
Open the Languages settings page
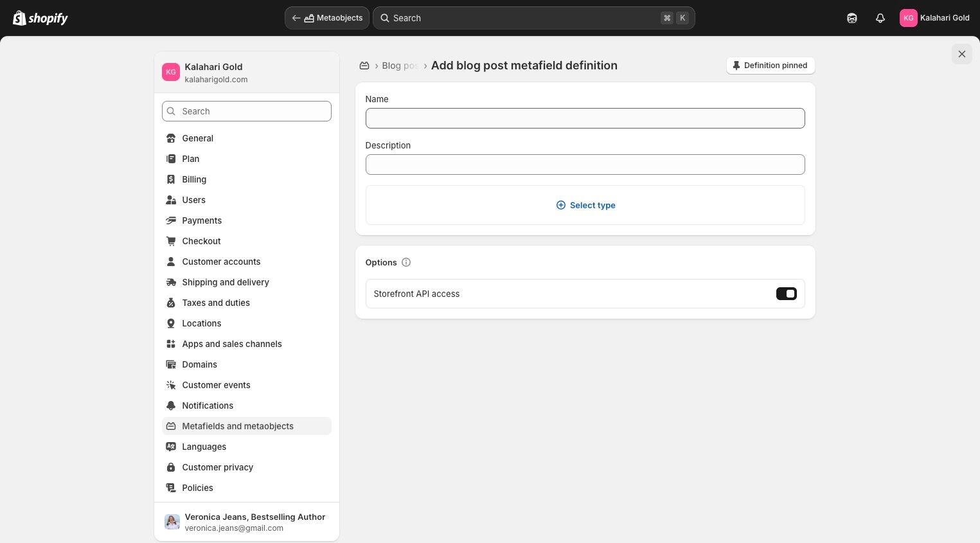coord(204,447)
